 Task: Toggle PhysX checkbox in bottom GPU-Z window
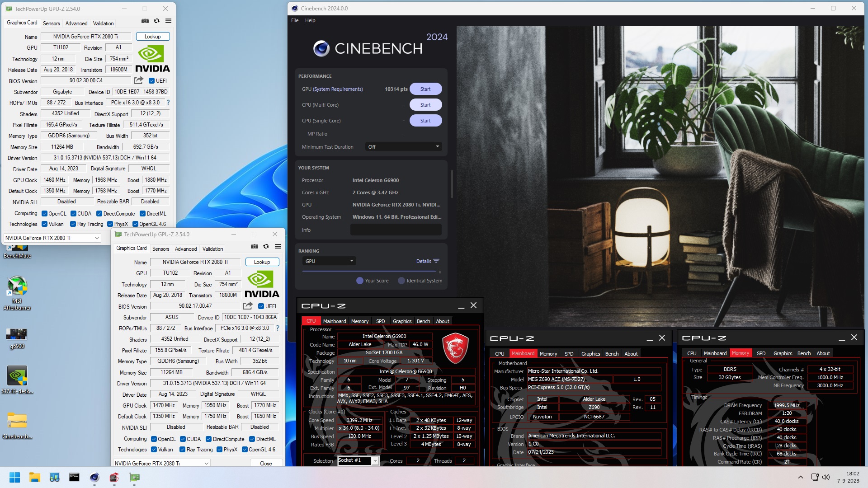(220, 450)
